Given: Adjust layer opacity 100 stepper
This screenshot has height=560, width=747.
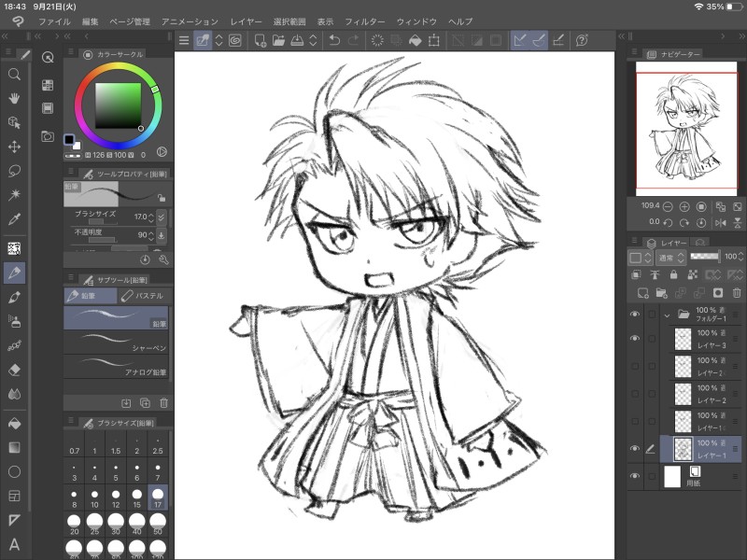Looking at the screenshot, I should click(740, 258).
